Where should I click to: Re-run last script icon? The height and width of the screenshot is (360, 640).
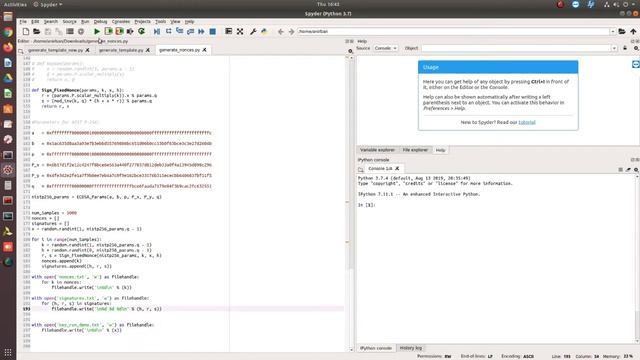point(142,31)
